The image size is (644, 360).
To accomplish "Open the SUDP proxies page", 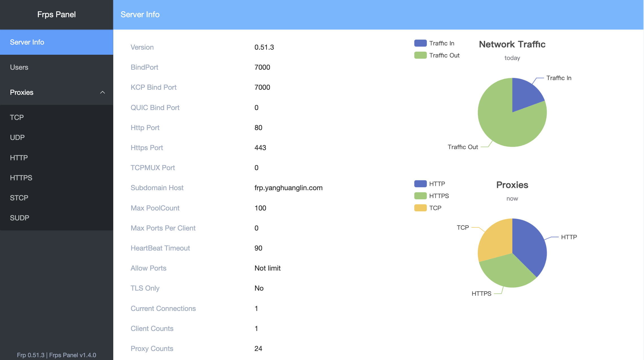I will 19,218.
